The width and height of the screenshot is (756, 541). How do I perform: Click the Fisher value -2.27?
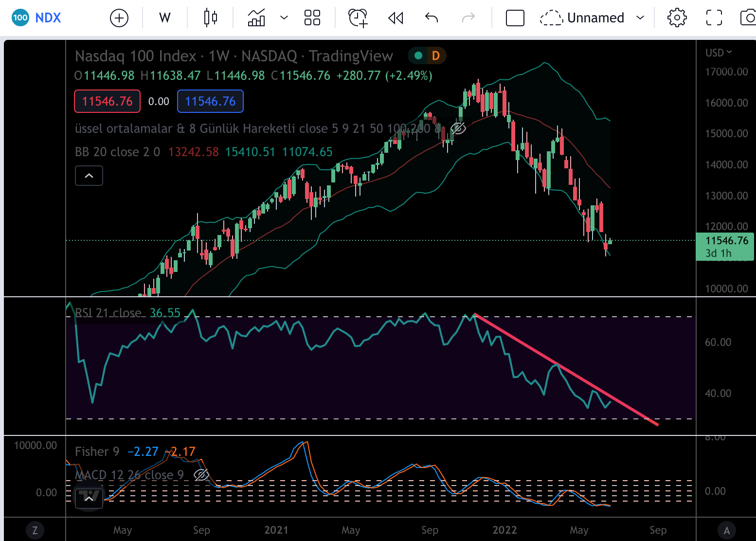(143, 451)
